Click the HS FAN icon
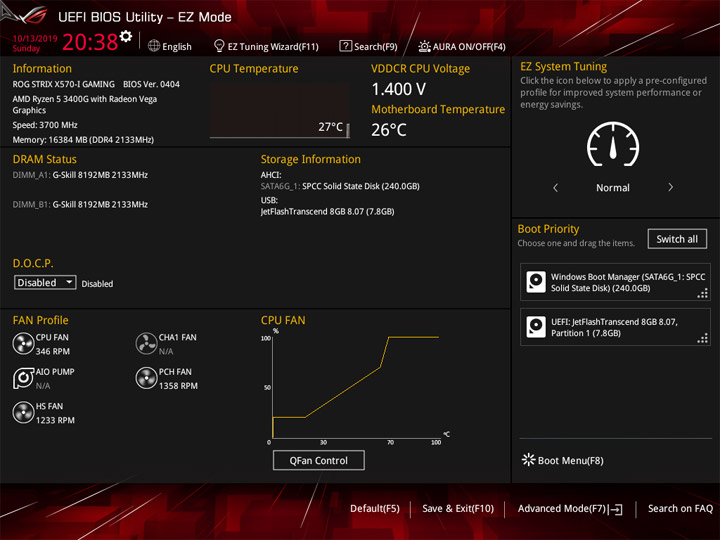This screenshot has width=720, height=540. (x=23, y=412)
